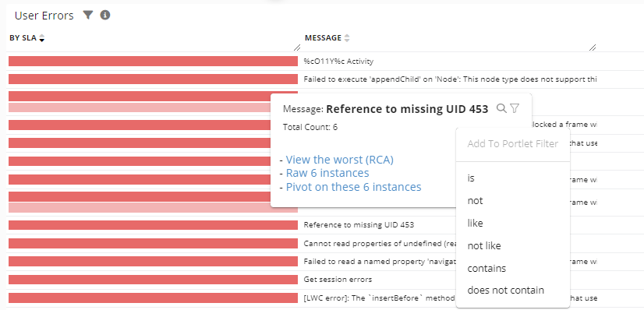Screen dimensions: 644x310
Task: Grab the MESSAGE column resize handle
Action: [x=593, y=48]
